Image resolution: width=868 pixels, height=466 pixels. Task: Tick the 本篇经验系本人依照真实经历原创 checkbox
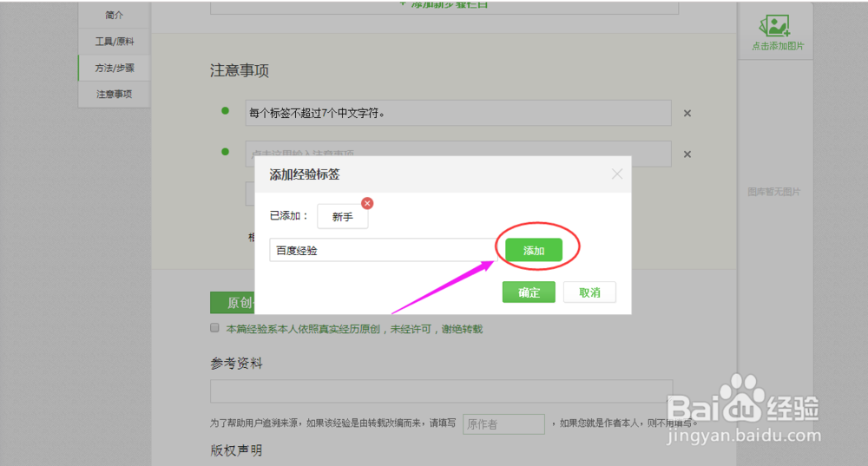[x=214, y=328]
